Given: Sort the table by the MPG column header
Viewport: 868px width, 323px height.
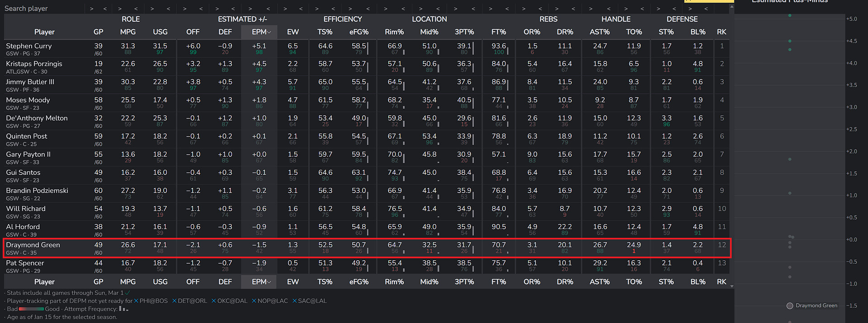Looking at the screenshot, I should pos(128,32).
